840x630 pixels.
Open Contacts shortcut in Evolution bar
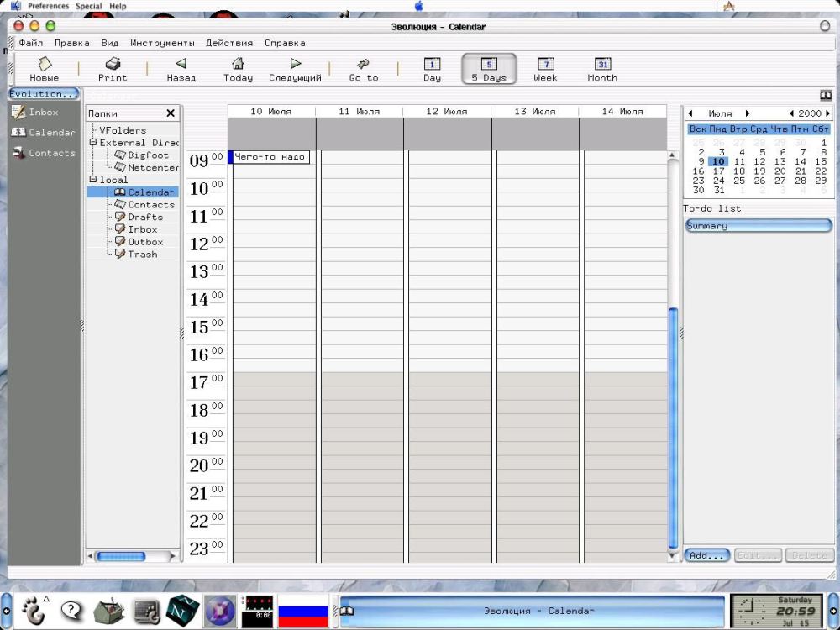tap(44, 153)
